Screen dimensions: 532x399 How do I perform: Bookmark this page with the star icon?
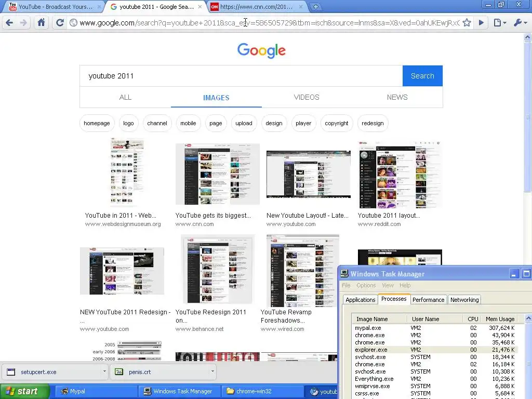(467, 23)
